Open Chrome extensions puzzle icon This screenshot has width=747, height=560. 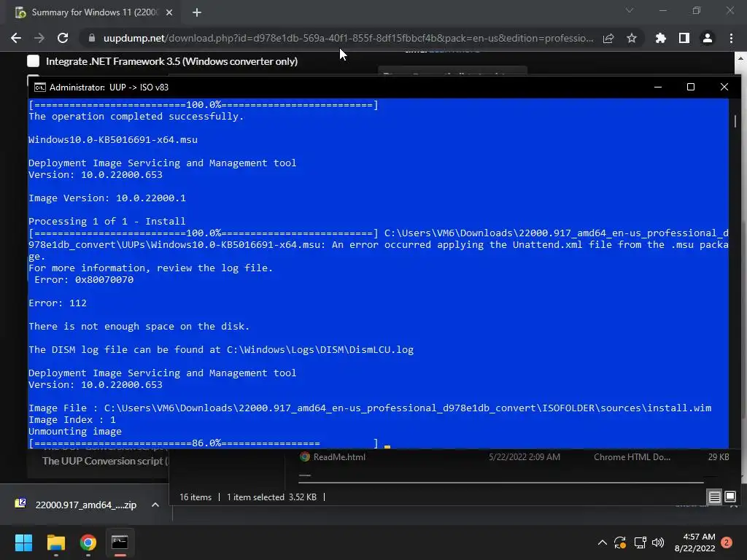(660, 38)
